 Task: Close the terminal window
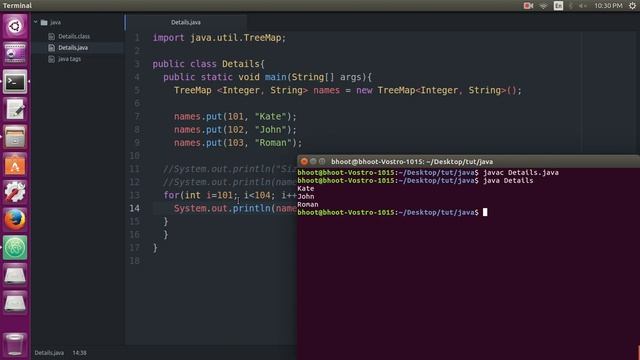pos(304,161)
